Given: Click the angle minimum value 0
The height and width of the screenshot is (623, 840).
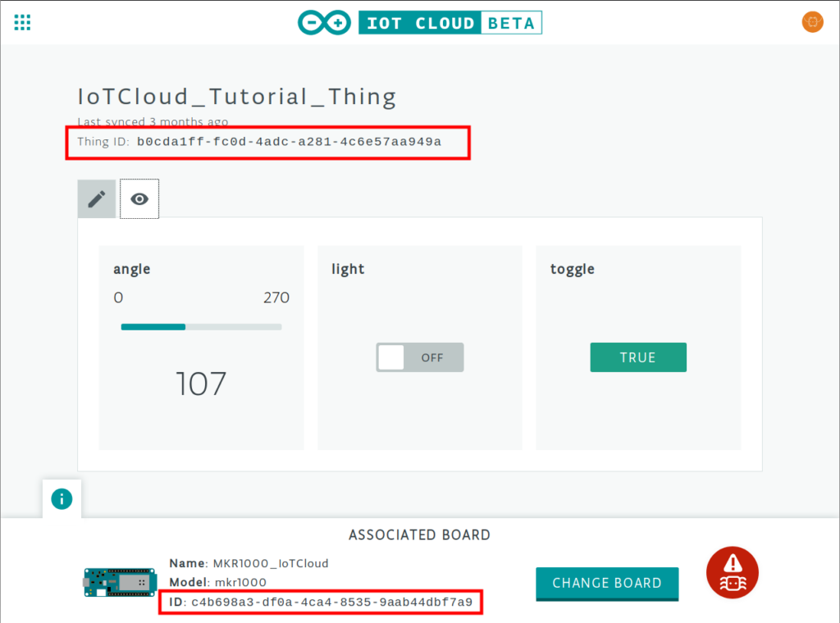Looking at the screenshot, I should tap(118, 298).
